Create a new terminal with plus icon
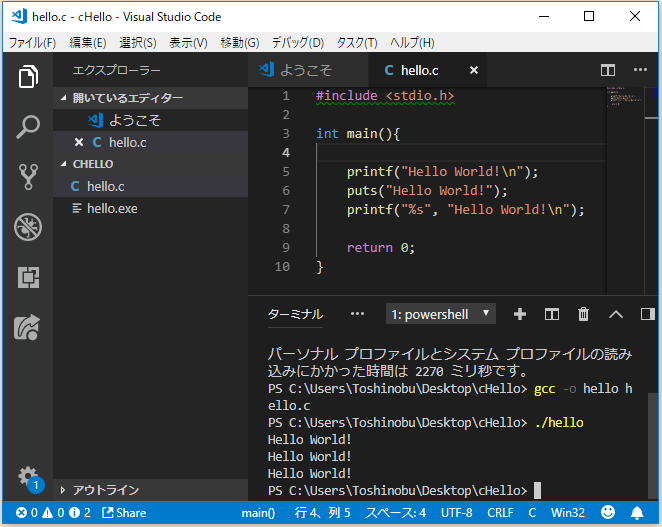 [520, 314]
